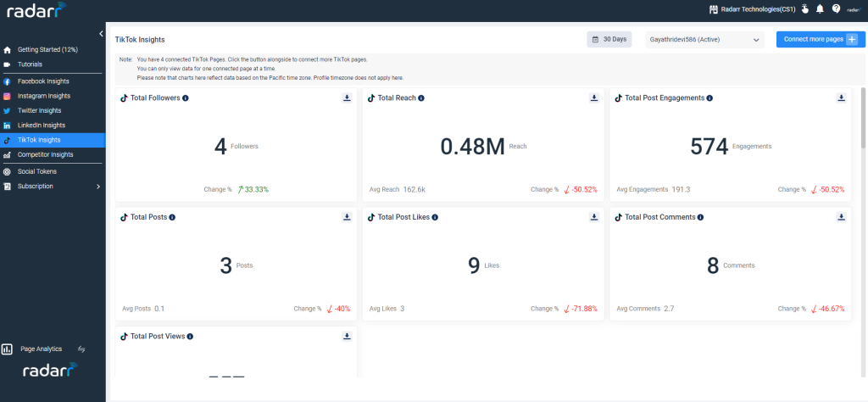Click the vertical scrollbar of the insights panel
The width and height of the screenshot is (868, 402).
(x=864, y=117)
